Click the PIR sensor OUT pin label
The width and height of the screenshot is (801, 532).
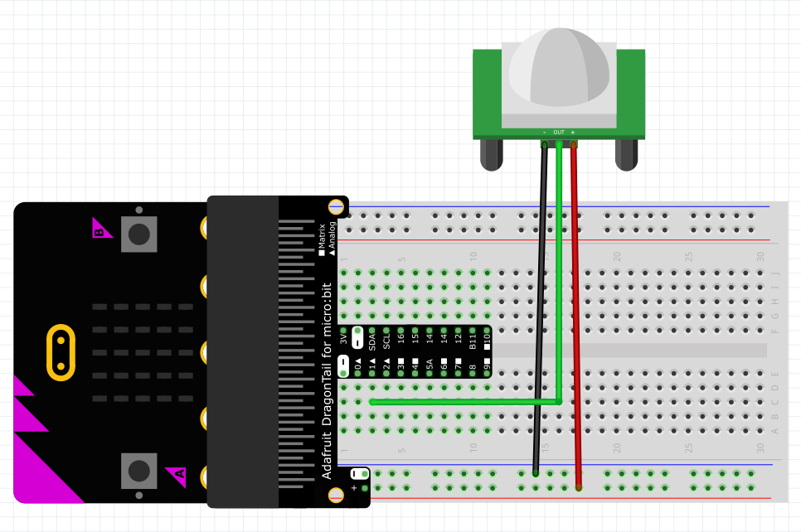pos(559,133)
